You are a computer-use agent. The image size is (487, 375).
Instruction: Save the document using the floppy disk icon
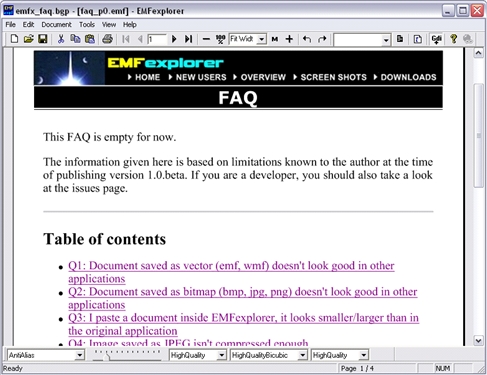click(x=43, y=39)
